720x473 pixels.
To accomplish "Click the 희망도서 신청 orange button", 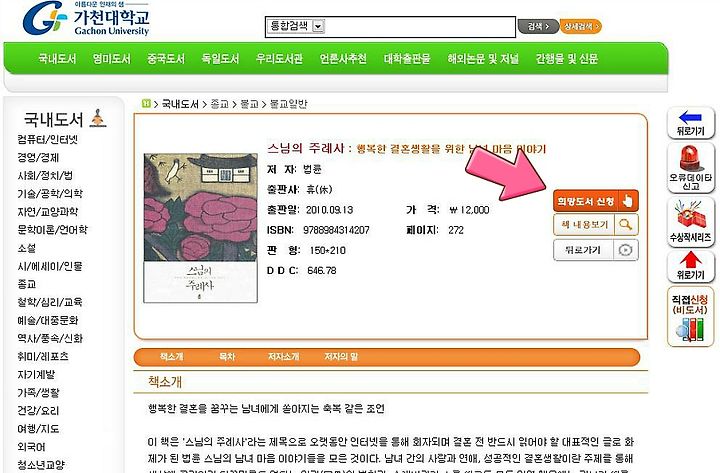I will (x=596, y=201).
